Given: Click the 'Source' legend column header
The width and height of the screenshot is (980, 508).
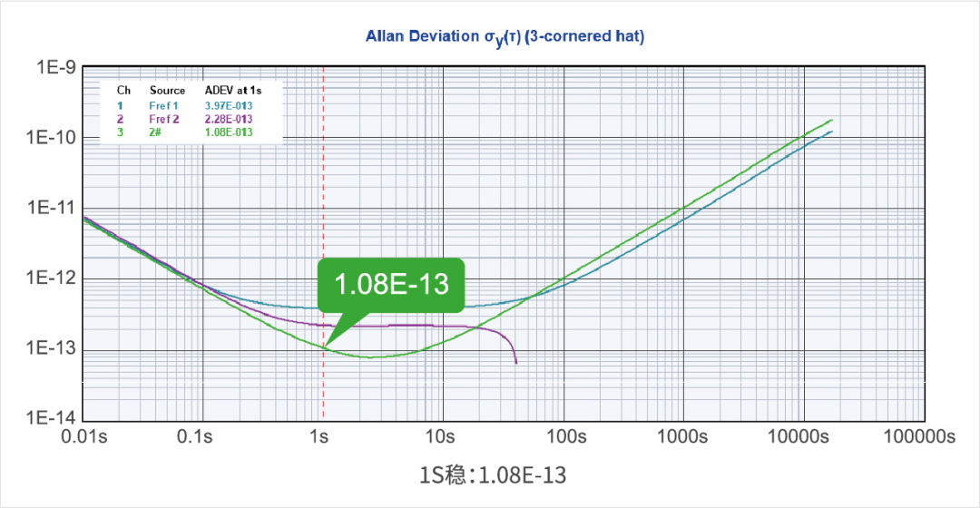Looking at the screenshot, I should click(x=167, y=91).
